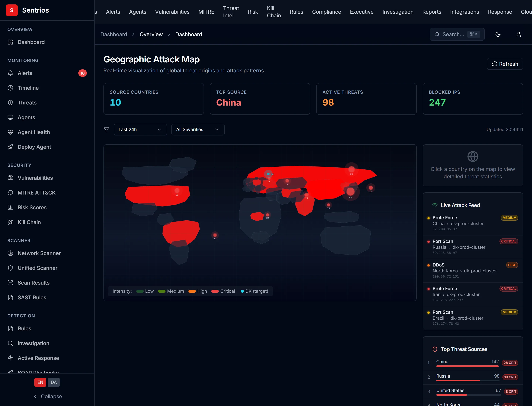The height and width of the screenshot is (406, 532).
Task: Click the Low intensity legend swatch
Action: [x=140, y=291]
